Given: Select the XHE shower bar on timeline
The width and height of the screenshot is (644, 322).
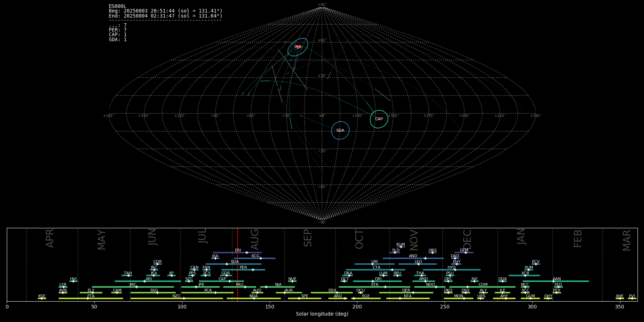Looking at the screenshot, I should (620, 298).
